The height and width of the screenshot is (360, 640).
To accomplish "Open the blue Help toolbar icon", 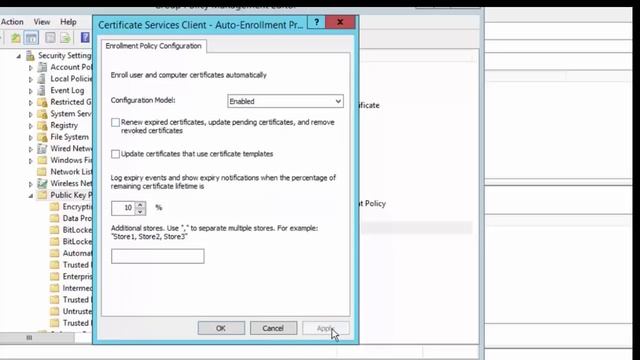I will click(x=85, y=38).
